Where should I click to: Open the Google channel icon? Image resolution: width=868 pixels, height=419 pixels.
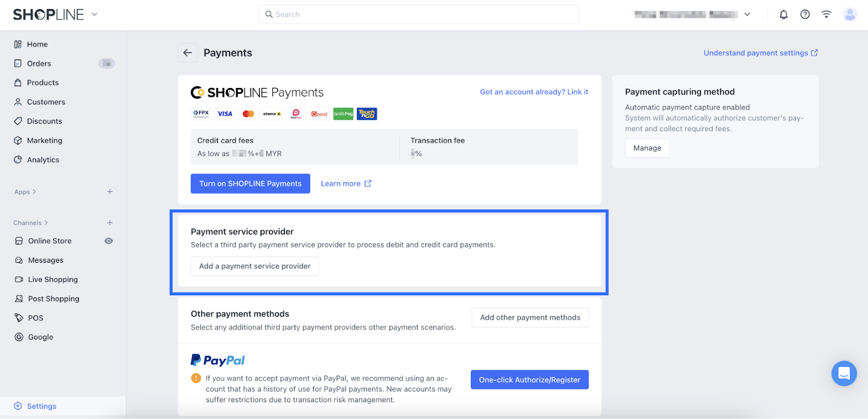[19, 337]
